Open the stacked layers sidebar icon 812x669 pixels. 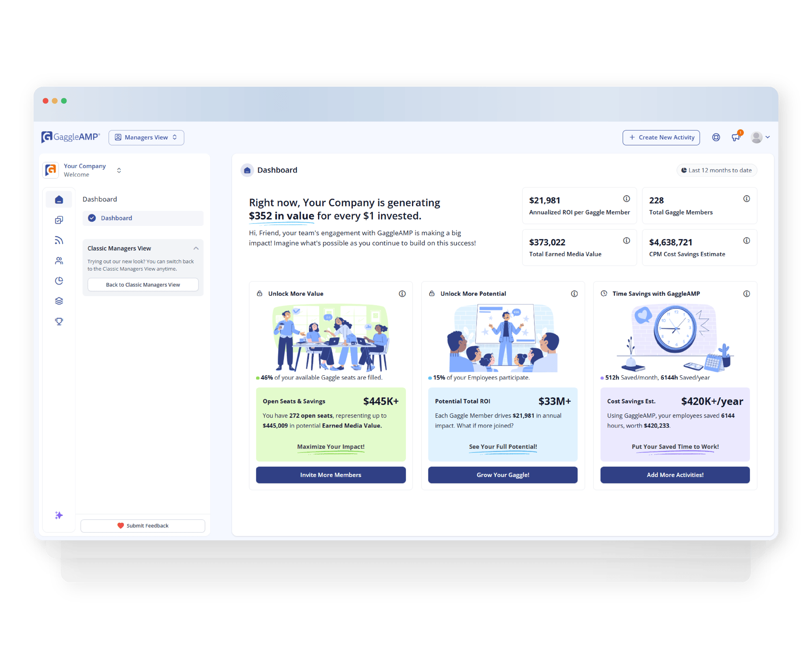point(59,301)
